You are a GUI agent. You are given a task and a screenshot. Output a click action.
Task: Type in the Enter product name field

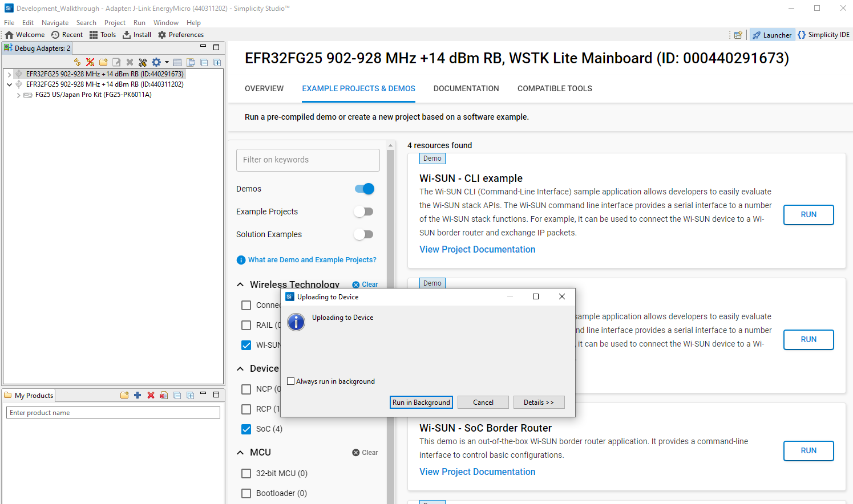tap(112, 412)
